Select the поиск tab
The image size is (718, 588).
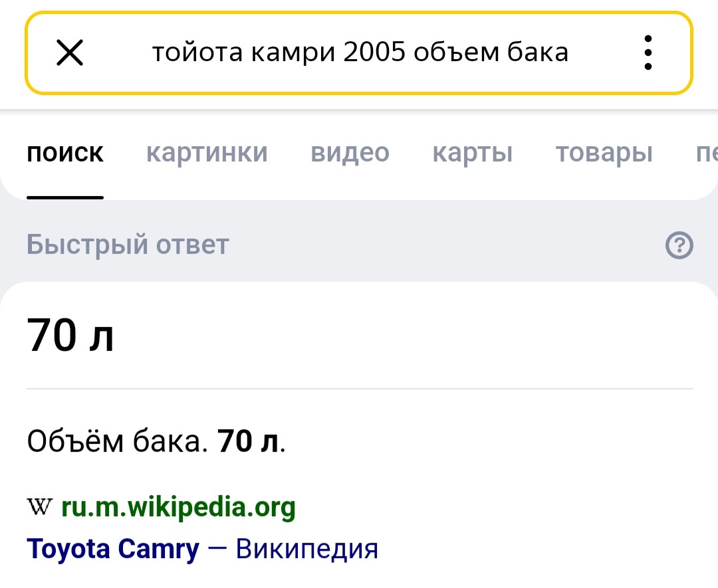point(65,153)
